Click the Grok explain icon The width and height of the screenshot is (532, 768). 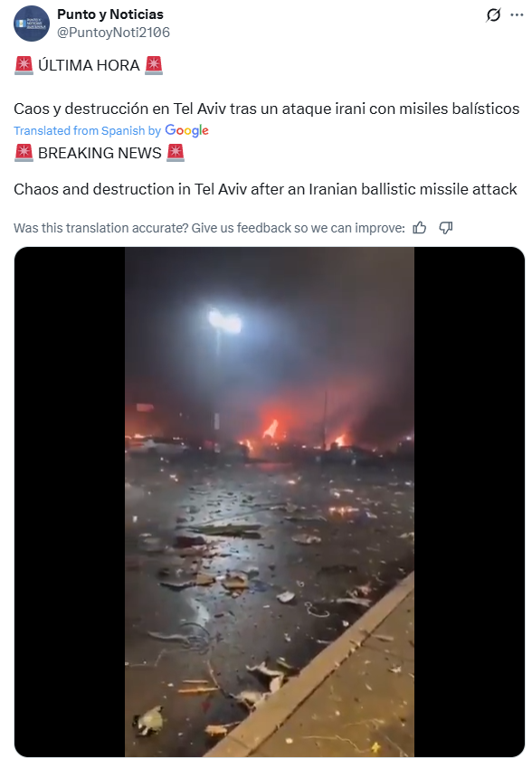click(493, 15)
